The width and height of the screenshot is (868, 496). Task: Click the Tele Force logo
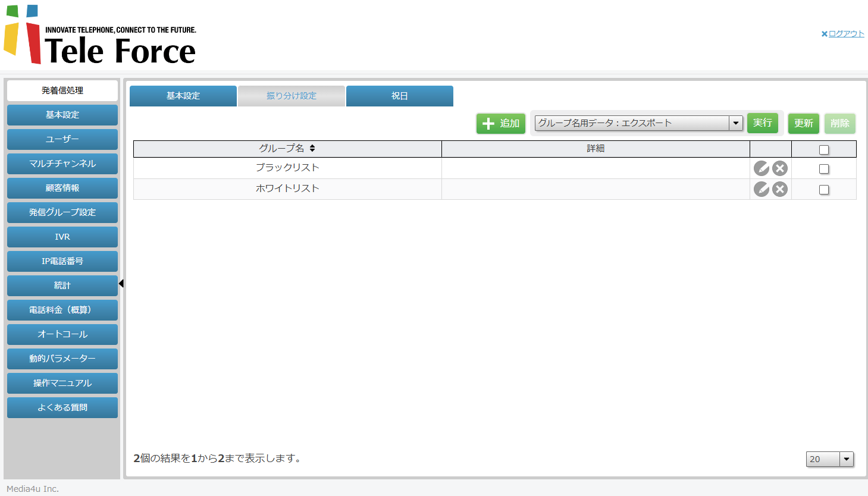(x=98, y=36)
